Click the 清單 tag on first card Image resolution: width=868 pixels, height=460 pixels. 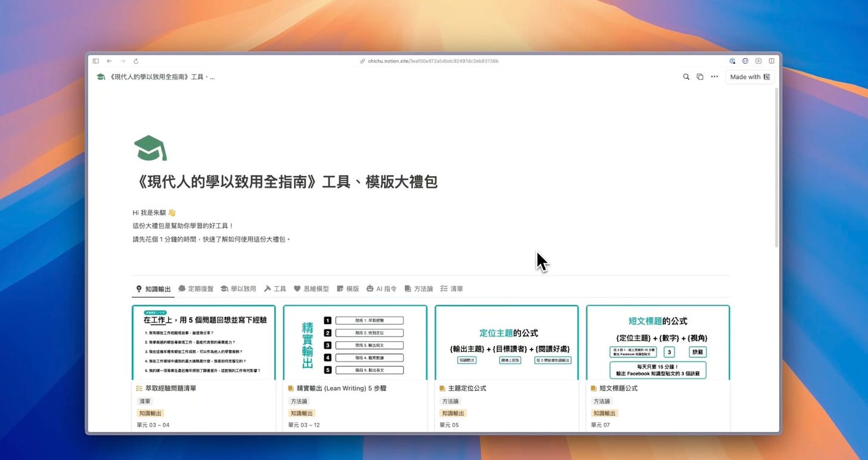tap(145, 402)
